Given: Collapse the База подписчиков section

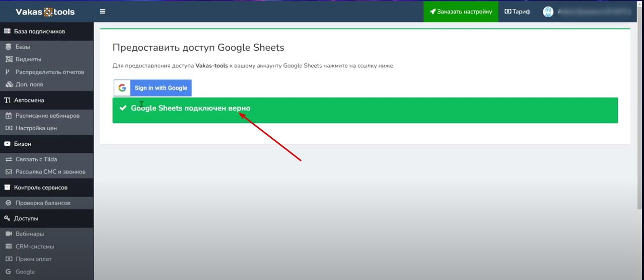Looking at the screenshot, I should click(x=39, y=31).
